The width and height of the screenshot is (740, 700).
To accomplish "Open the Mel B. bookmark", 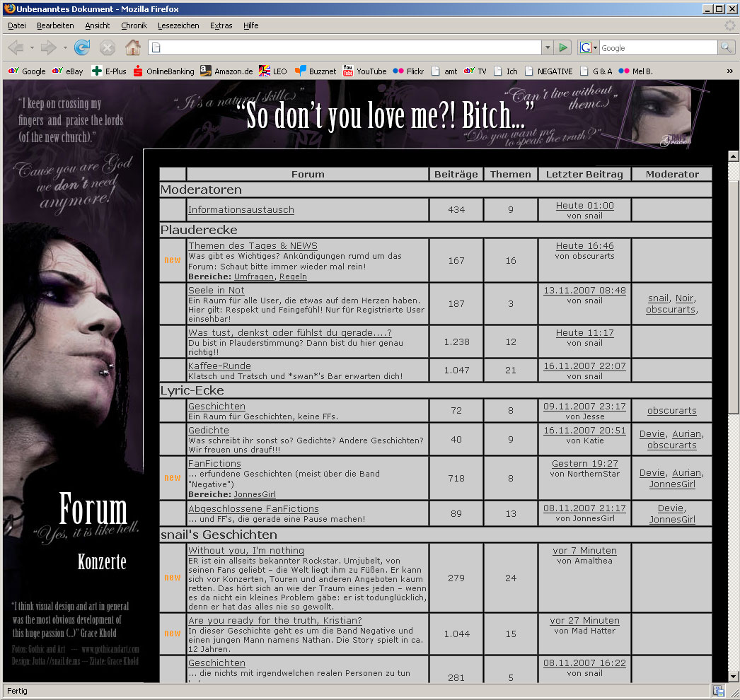I will pos(636,71).
